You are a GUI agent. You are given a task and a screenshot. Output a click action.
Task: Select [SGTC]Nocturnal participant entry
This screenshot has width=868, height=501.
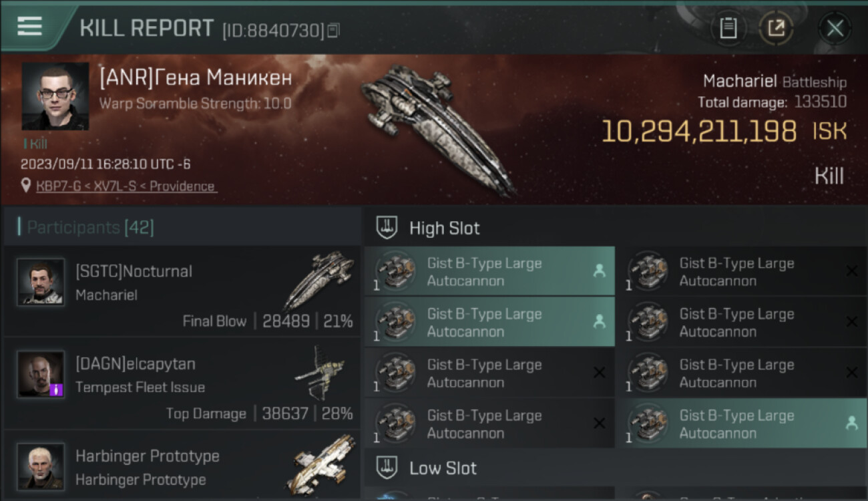click(x=182, y=291)
